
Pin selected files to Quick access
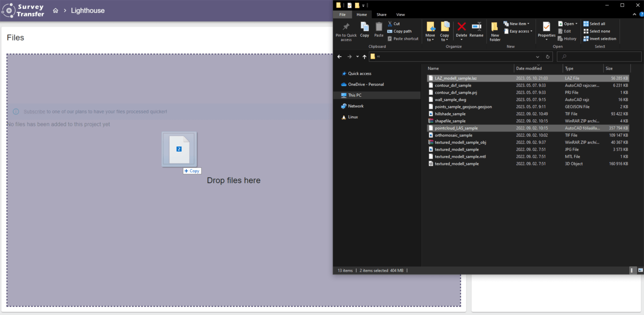click(x=346, y=31)
